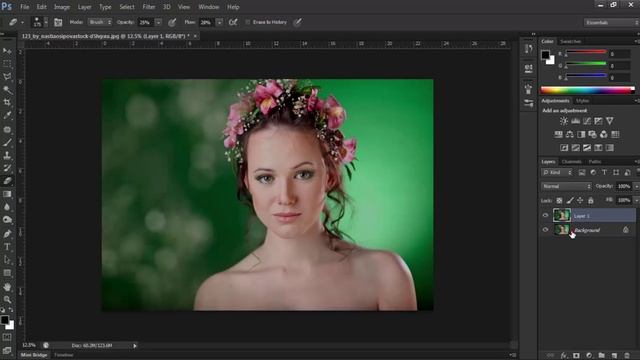Select the Blur tool
Viewport: 640px width, 360px height.
[7, 207]
